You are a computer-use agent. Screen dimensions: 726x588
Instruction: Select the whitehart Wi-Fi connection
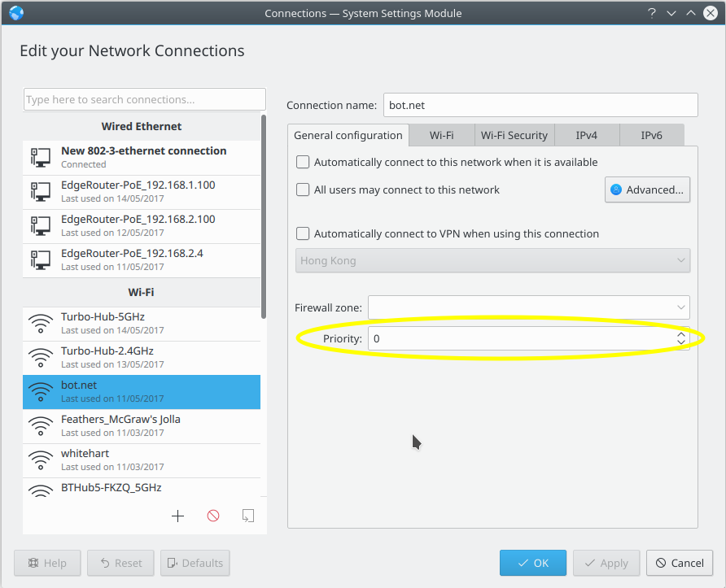[142, 460]
